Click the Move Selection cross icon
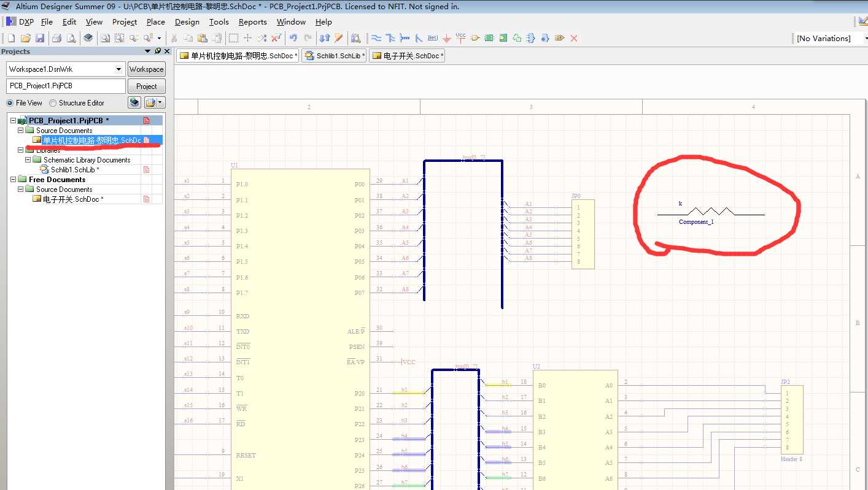868x490 pixels. [x=248, y=38]
